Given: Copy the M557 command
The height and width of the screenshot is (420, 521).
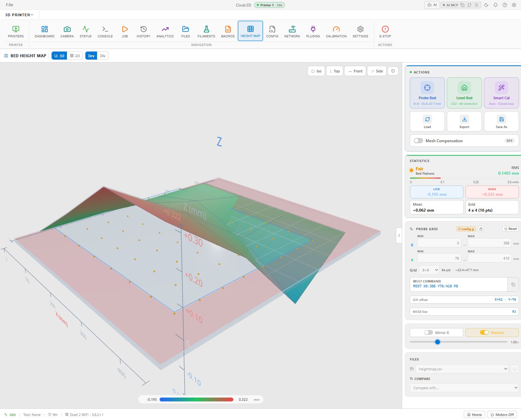Looking at the screenshot, I should [x=513, y=284].
